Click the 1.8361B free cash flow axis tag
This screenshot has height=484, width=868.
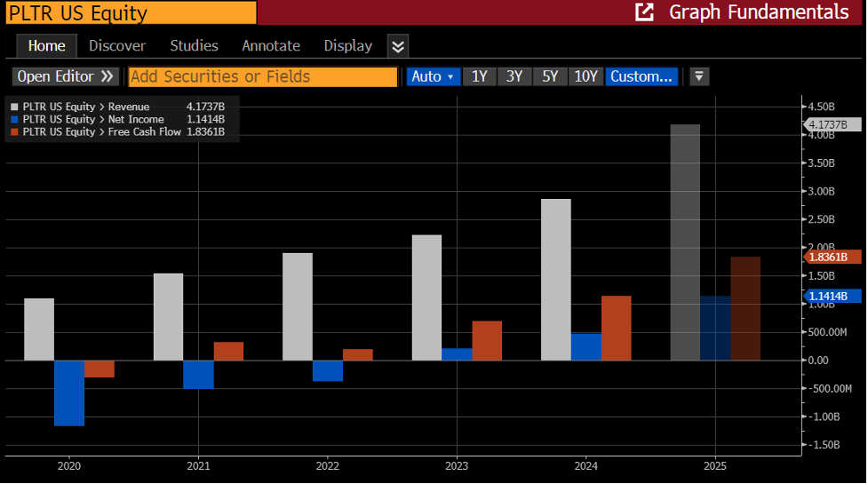(832, 257)
